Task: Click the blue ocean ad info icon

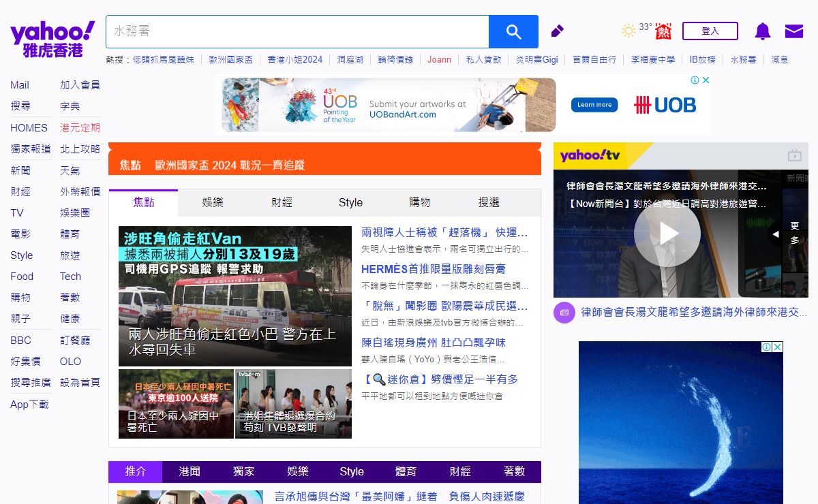Action: (x=767, y=347)
